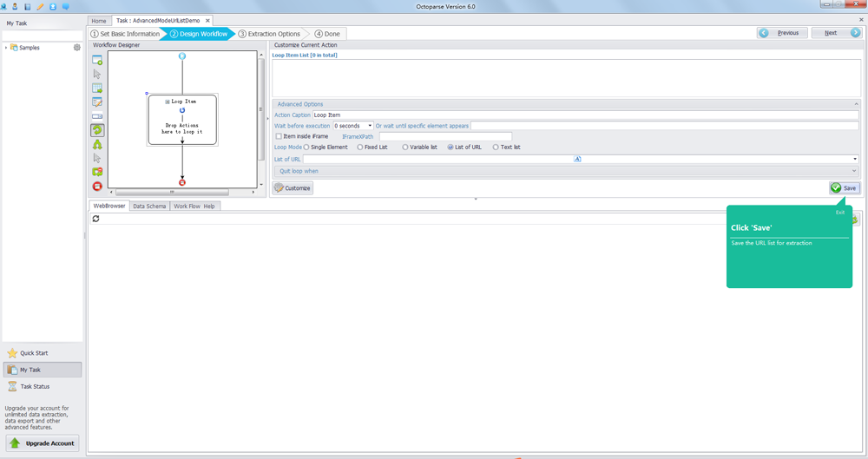Viewport: 868px width, 459px height.
Task: Click the loop action icon in Workflow Designer toolbar
Action: (x=97, y=130)
